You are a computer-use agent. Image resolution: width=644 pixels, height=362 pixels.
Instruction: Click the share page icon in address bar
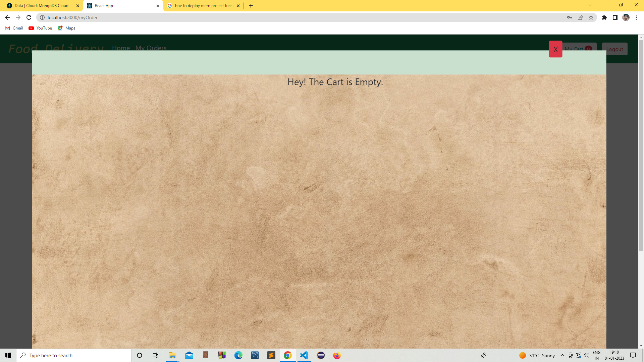pos(580,17)
